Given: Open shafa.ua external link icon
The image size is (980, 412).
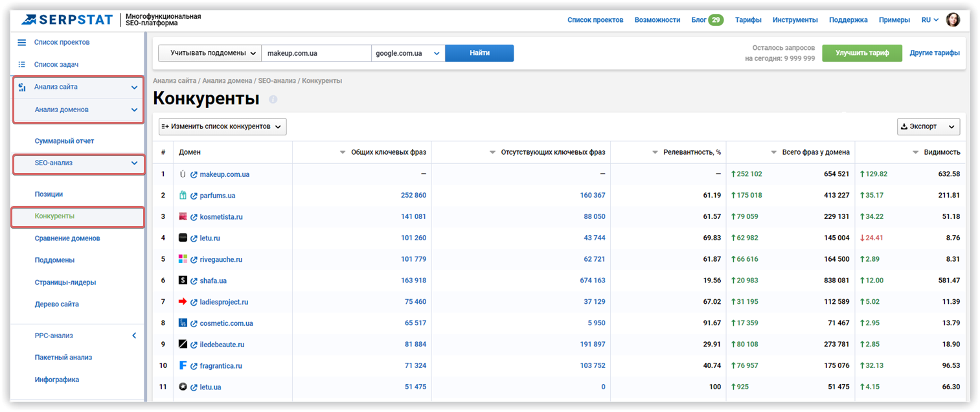Looking at the screenshot, I should coord(194,281).
